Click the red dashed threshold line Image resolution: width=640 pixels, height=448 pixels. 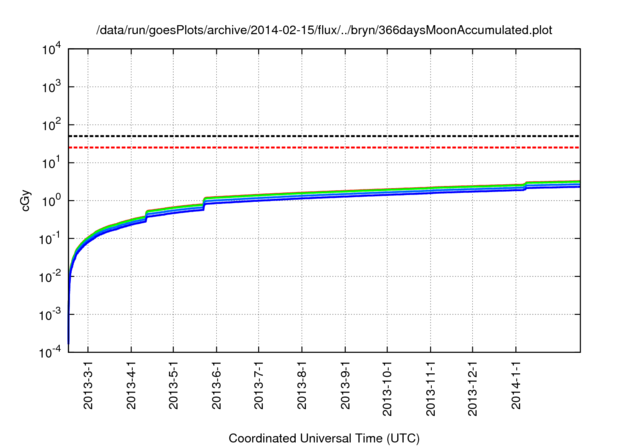click(x=324, y=148)
